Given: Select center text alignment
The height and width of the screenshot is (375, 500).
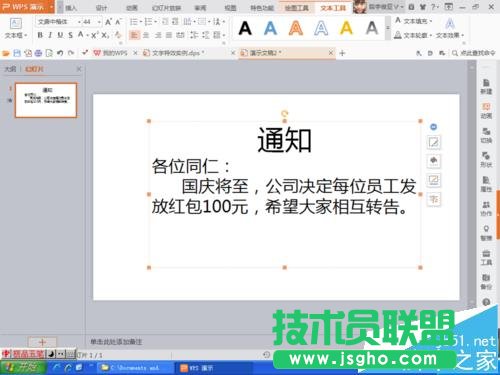Looking at the screenshot, I should click(146, 35).
